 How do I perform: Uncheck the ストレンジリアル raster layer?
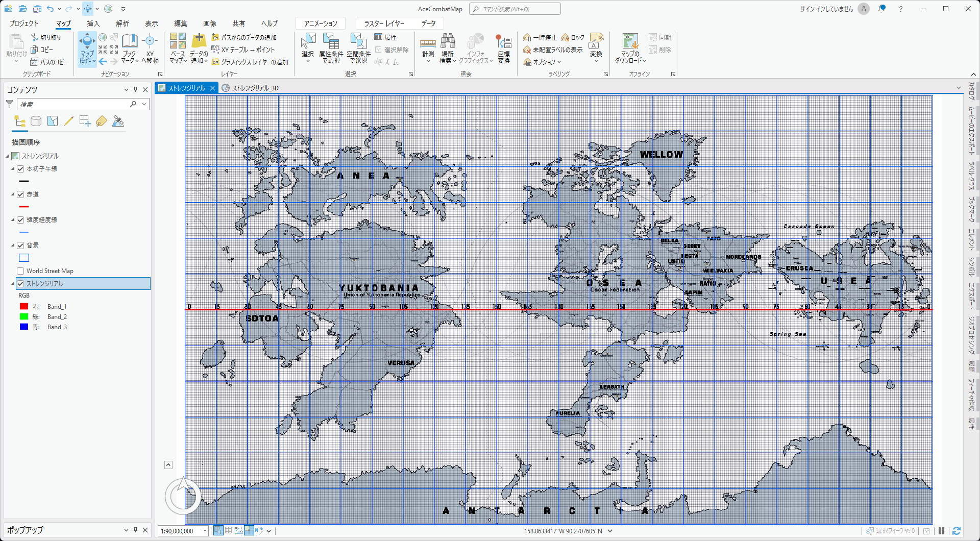coord(20,284)
